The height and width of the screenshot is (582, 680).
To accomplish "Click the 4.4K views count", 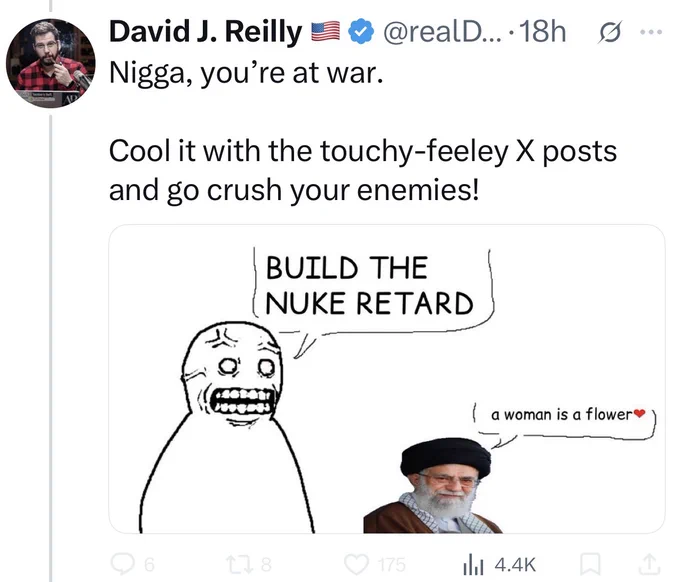I will (515, 565).
